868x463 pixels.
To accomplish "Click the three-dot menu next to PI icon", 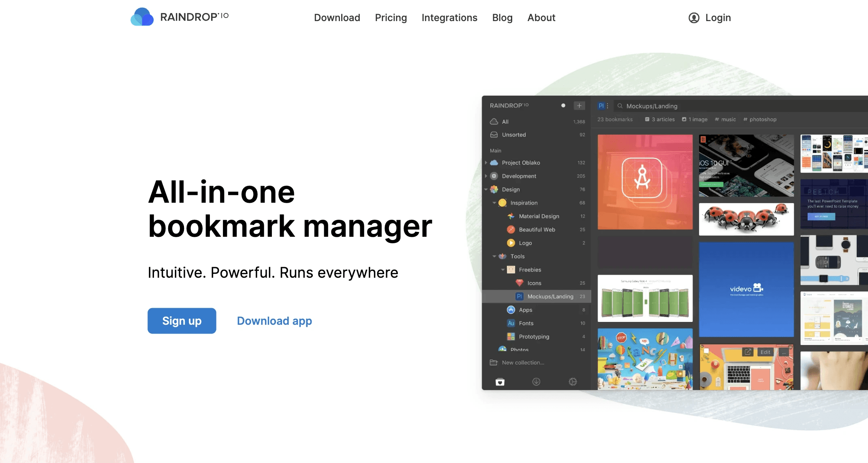I will click(607, 106).
